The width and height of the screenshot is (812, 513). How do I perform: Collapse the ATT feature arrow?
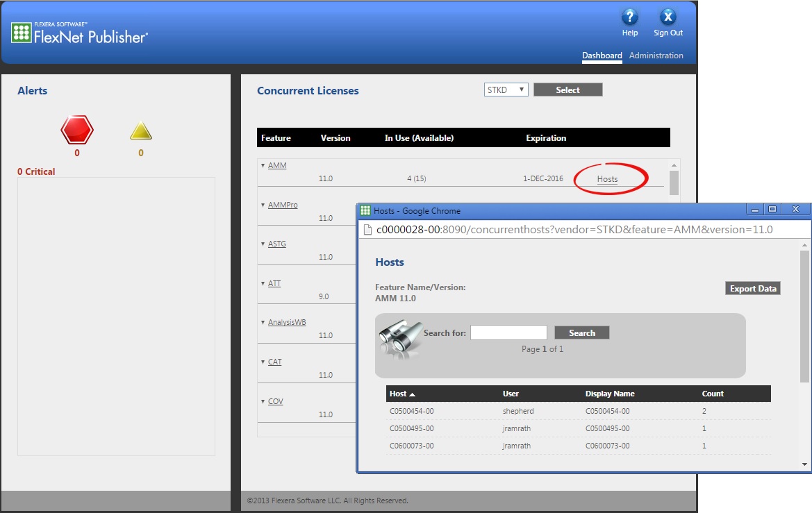[263, 284]
